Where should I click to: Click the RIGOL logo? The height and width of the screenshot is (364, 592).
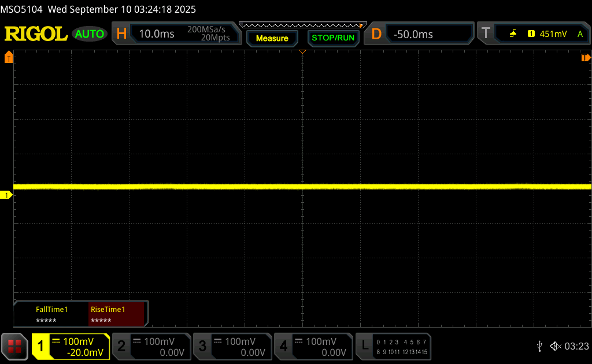click(x=36, y=34)
